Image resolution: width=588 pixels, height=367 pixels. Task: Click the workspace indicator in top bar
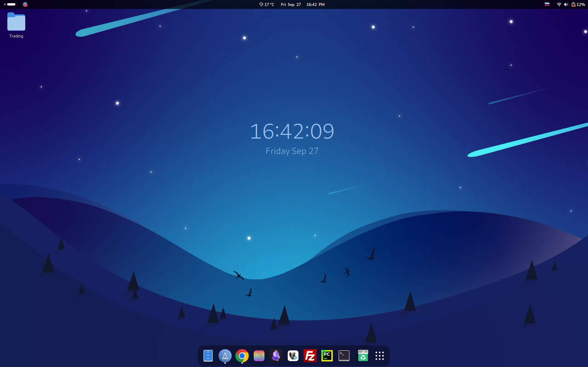(x=10, y=4)
